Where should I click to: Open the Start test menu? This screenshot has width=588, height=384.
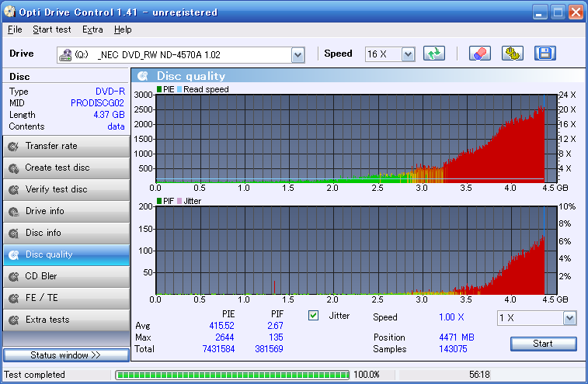tap(52, 29)
